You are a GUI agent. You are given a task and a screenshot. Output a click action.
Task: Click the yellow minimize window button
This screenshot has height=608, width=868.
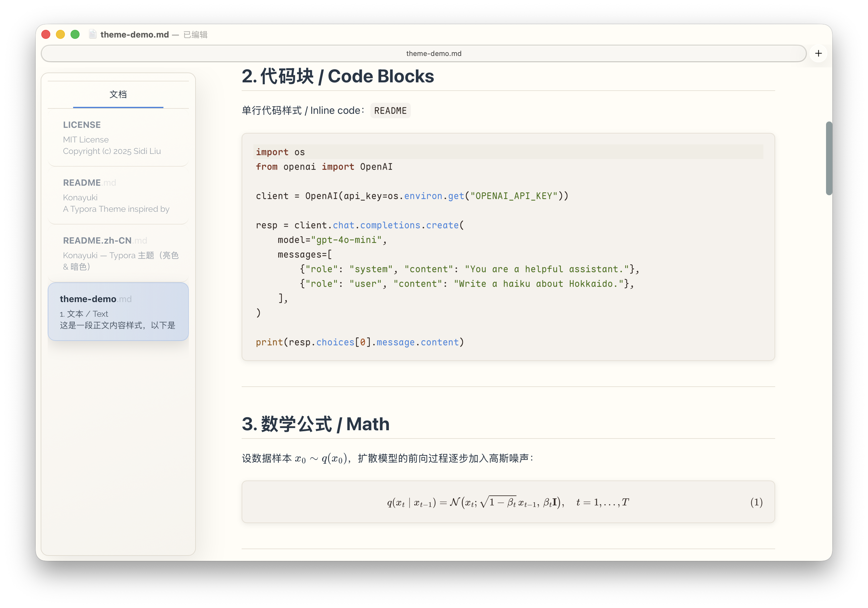(x=60, y=34)
